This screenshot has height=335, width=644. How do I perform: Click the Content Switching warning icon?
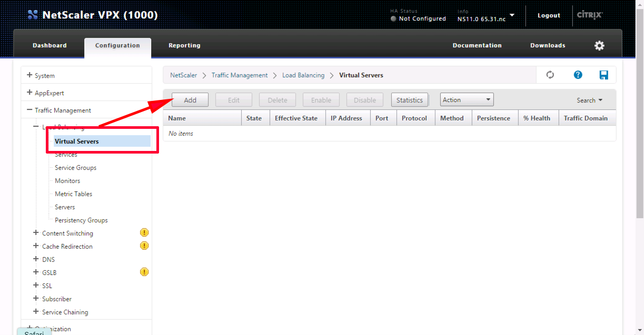point(144,232)
